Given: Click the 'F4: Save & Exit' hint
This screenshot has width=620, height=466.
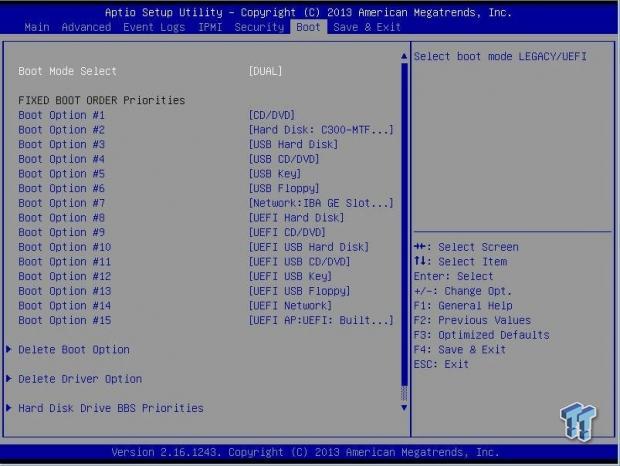Looking at the screenshot, I should (x=460, y=349).
